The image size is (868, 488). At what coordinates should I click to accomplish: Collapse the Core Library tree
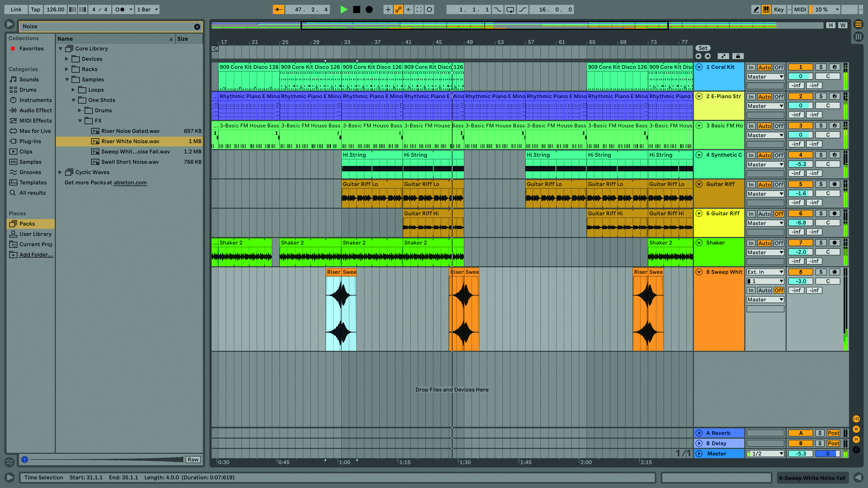(x=61, y=49)
